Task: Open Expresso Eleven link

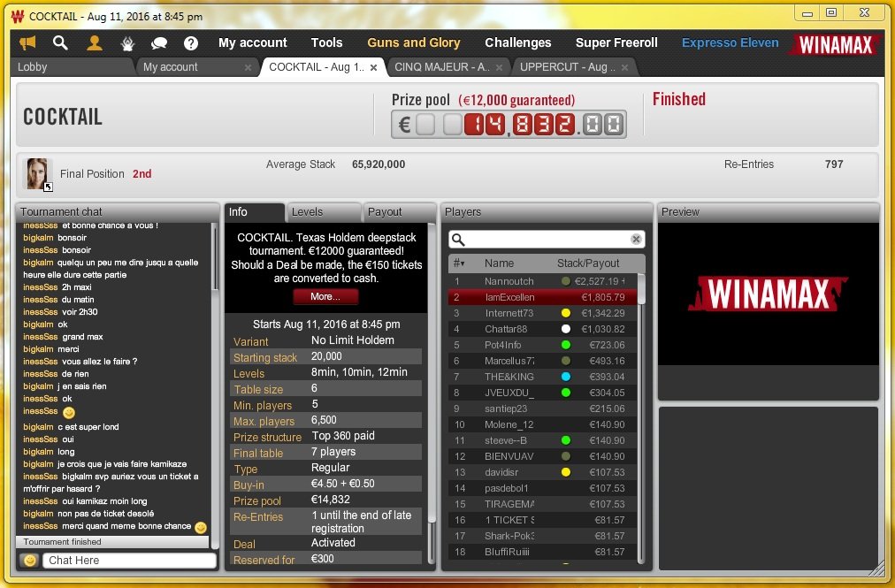Action: pos(730,42)
